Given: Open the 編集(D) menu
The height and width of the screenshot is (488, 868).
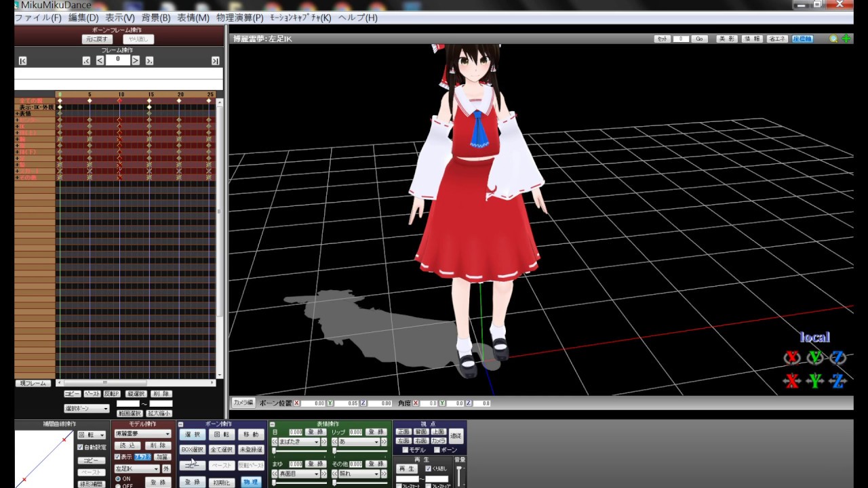Looking at the screenshot, I should [x=83, y=18].
